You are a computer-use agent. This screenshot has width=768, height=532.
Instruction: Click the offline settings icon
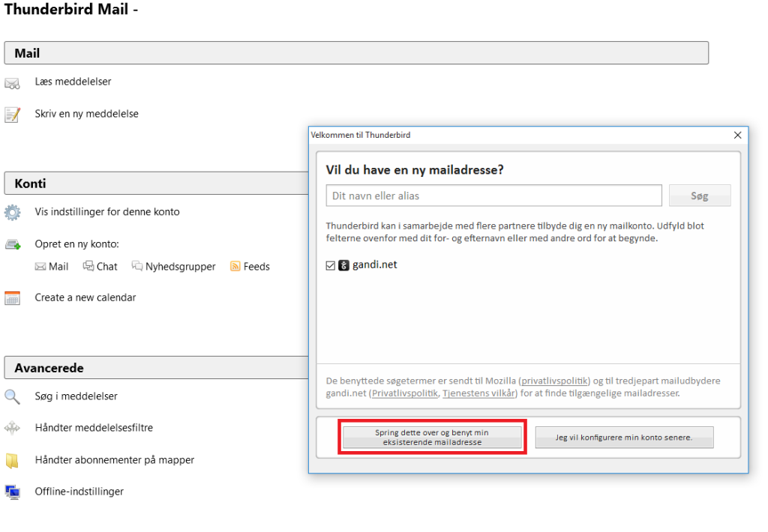tap(12, 492)
